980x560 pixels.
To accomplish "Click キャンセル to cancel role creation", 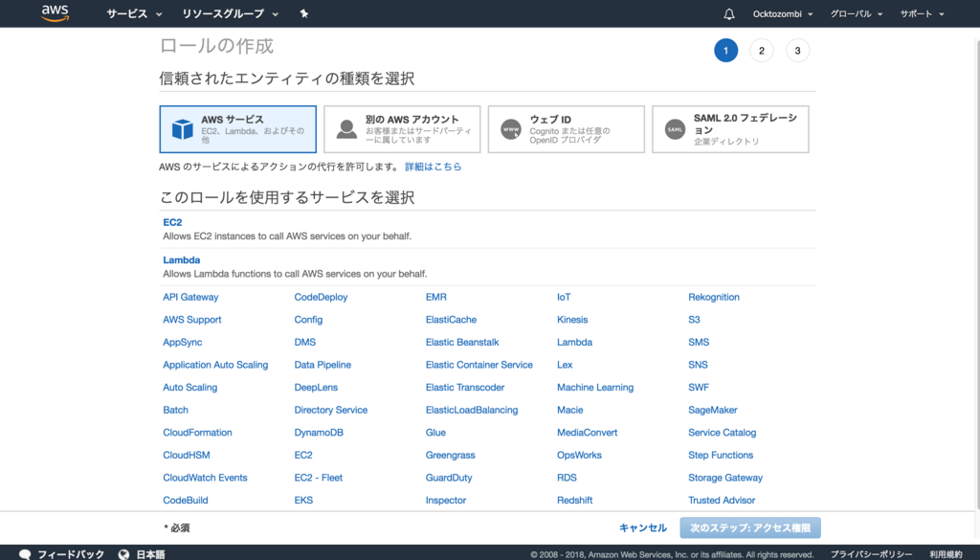I will click(642, 528).
